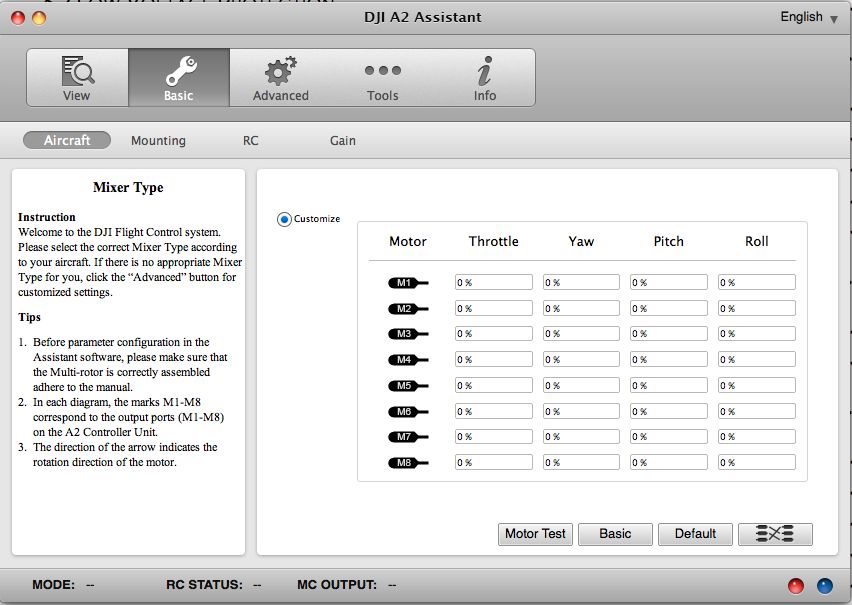Edit the M1 Roll field
852x605 pixels.
tap(757, 282)
